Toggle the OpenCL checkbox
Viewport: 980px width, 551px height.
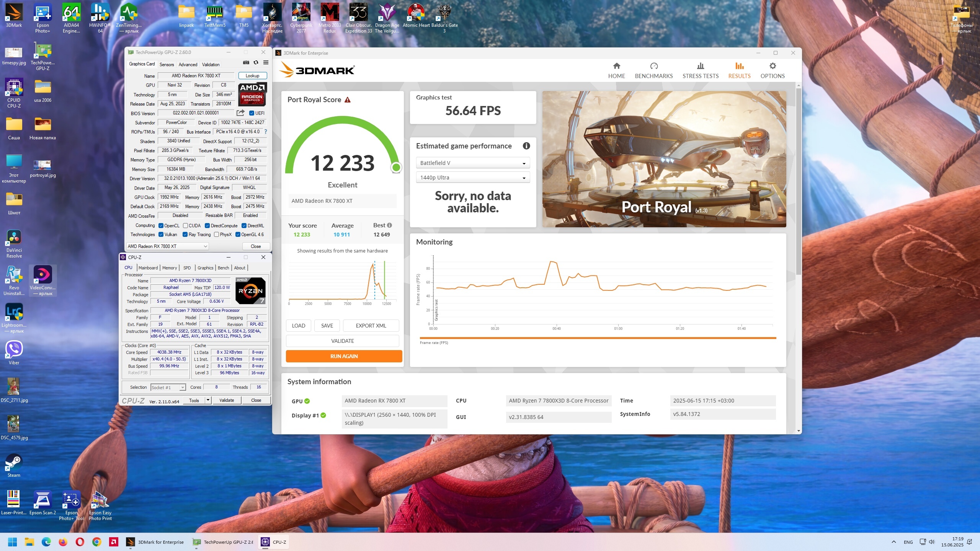pos(161,226)
